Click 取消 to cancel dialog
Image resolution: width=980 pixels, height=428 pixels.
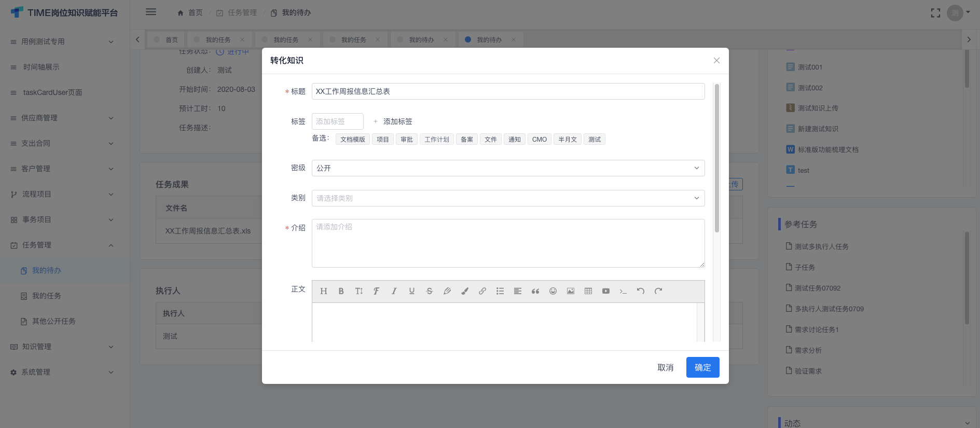[x=666, y=367]
